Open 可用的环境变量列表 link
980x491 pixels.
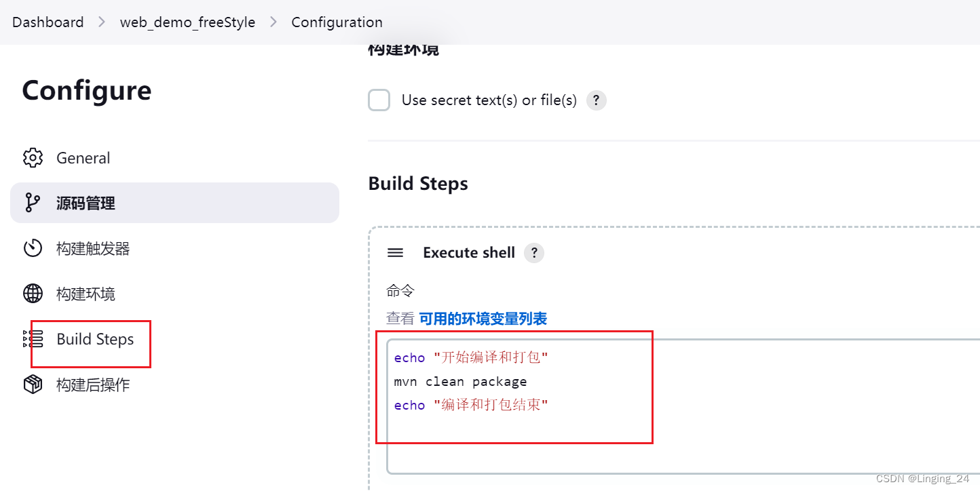click(483, 319)
